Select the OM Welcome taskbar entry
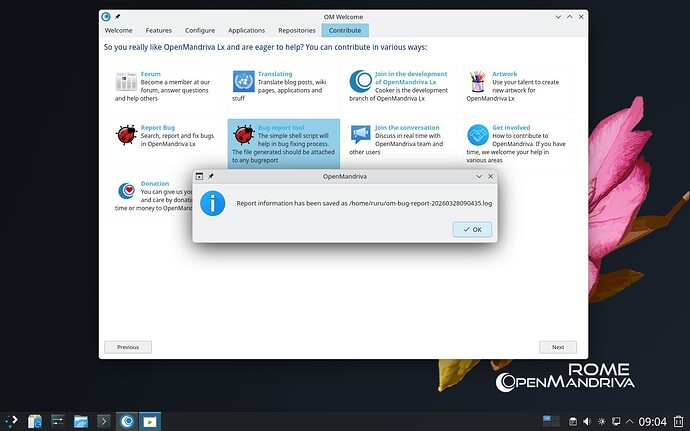The height and width of the screenshot is (431, 690). coord(127,421)
